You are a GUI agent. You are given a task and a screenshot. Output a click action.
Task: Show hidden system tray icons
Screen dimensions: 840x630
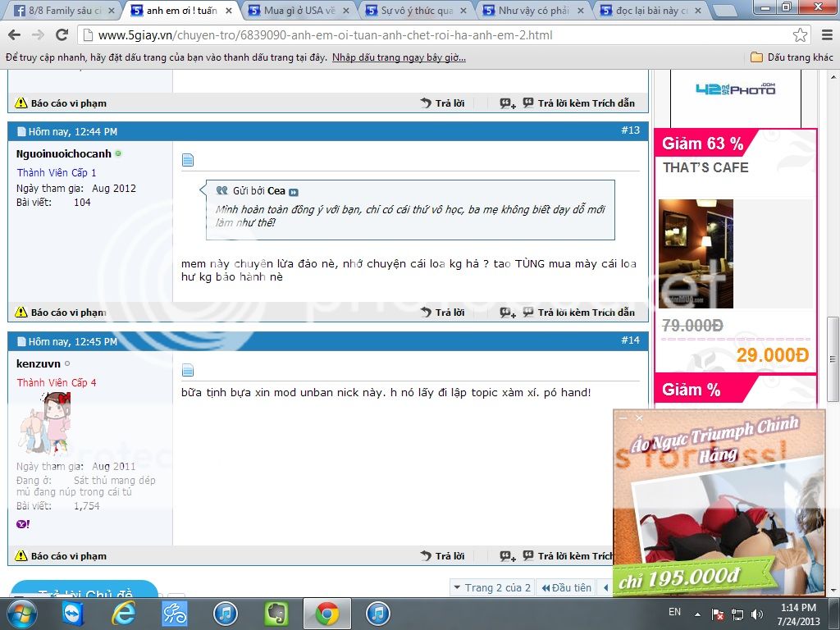click(699, 614)
